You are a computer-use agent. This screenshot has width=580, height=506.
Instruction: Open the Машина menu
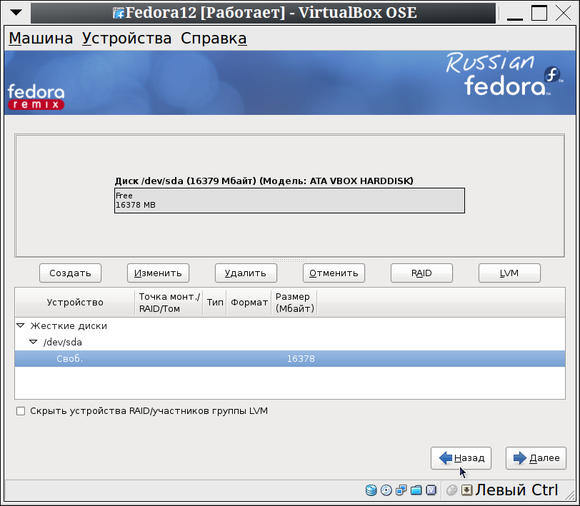(x=41, y=38)
